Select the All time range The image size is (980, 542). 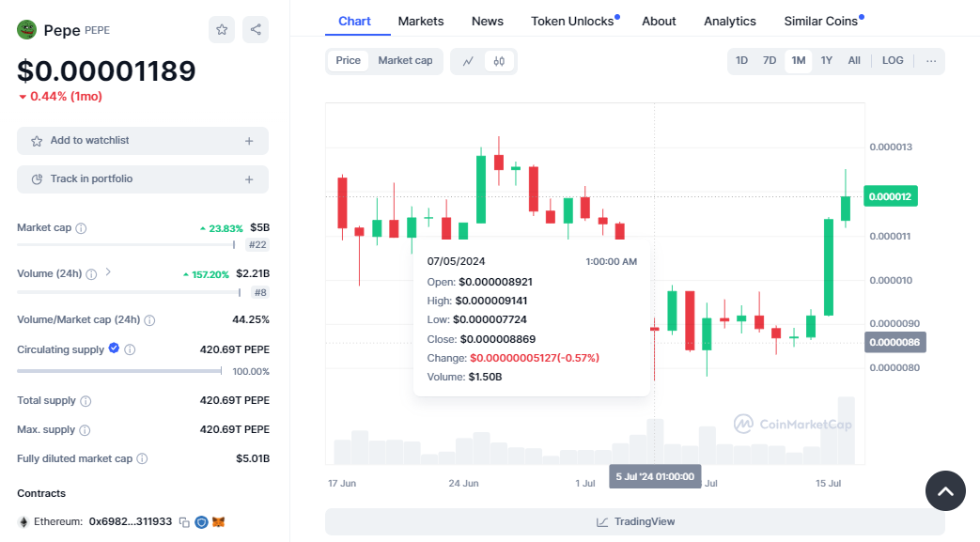(x=854, y=61)
